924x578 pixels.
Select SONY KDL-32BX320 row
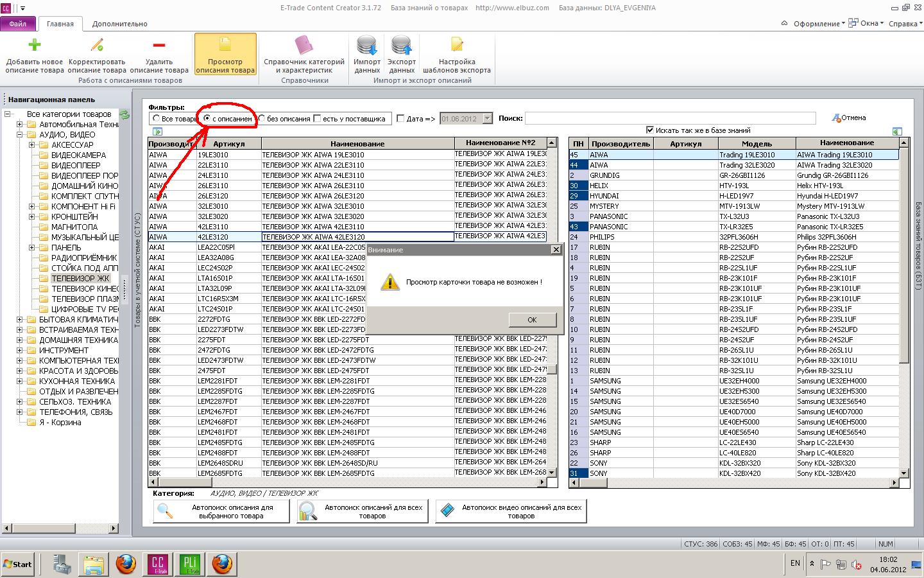(x=734, y=463)
